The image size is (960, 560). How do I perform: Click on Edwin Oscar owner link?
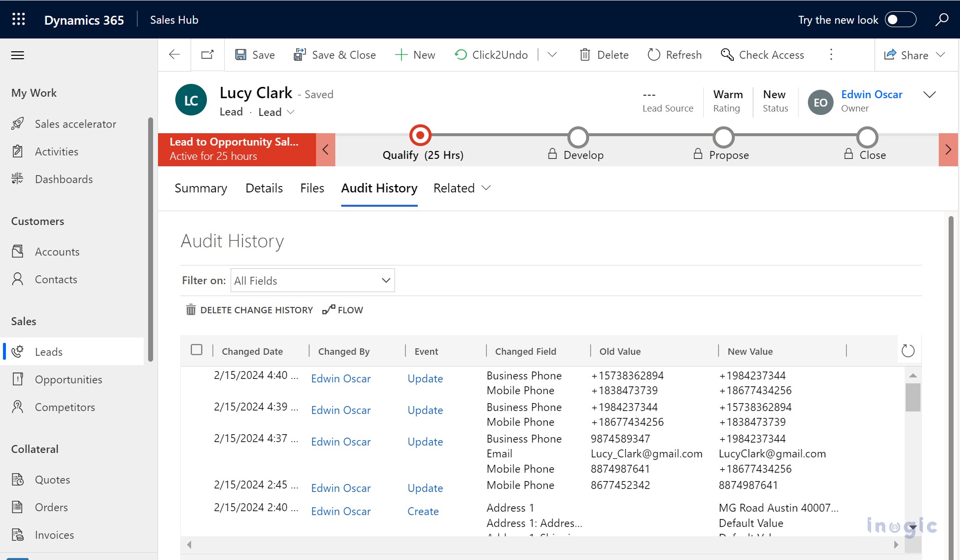871,94
